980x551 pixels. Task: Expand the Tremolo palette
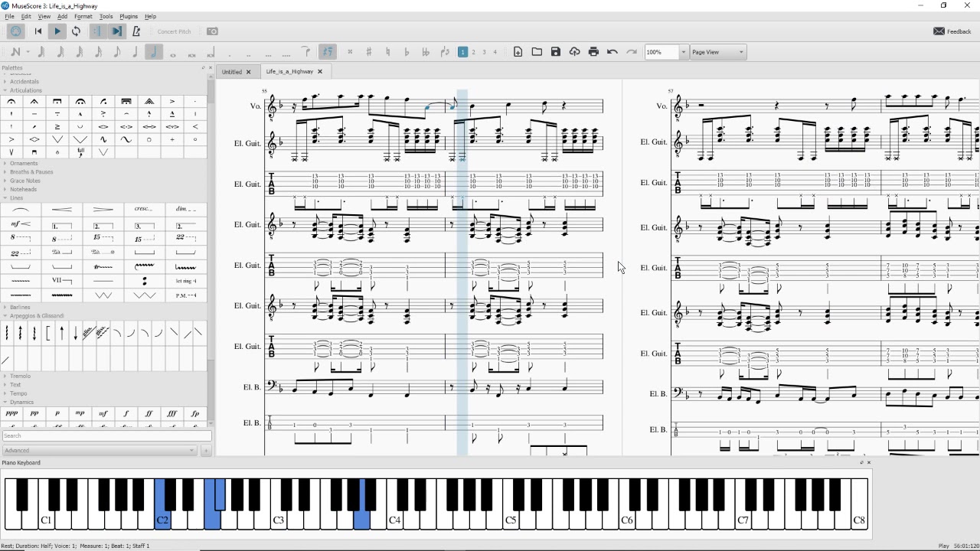coord(21,376)
